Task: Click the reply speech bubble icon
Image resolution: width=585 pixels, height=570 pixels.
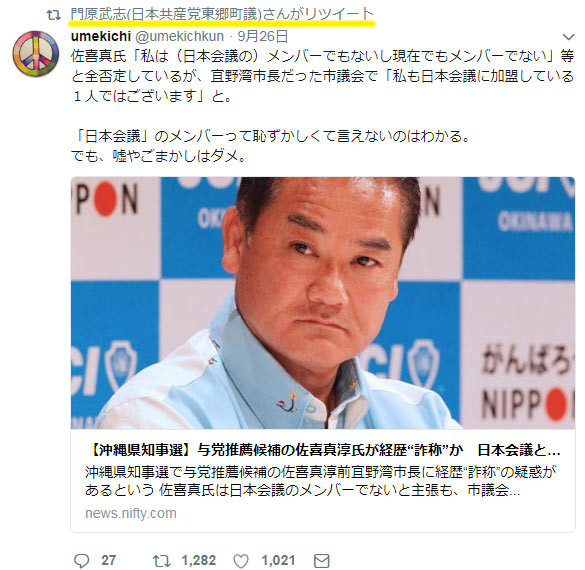Action: pos(81,560)
